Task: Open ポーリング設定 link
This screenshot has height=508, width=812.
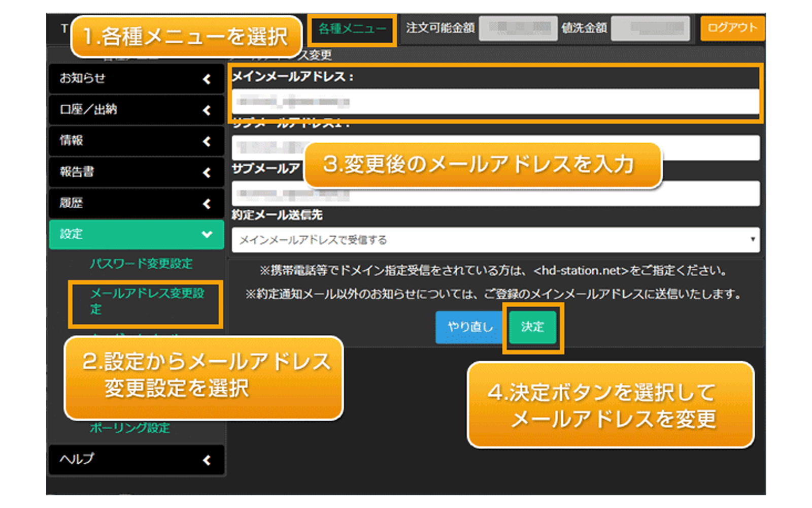Action: pos(130,428)
